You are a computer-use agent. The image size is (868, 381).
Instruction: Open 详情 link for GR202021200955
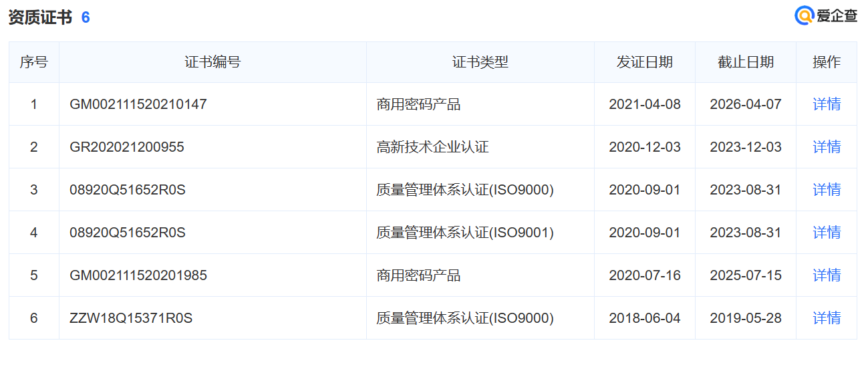(826, 147)
